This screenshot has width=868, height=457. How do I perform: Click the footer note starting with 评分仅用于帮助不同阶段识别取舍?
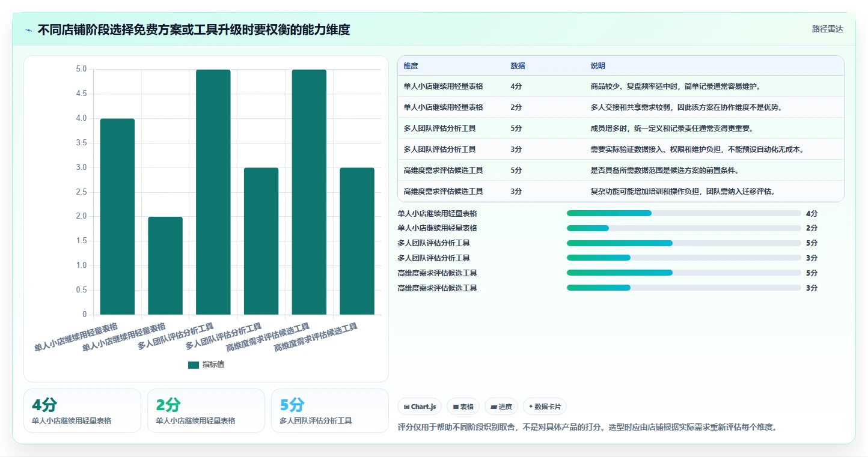point(588,428)
